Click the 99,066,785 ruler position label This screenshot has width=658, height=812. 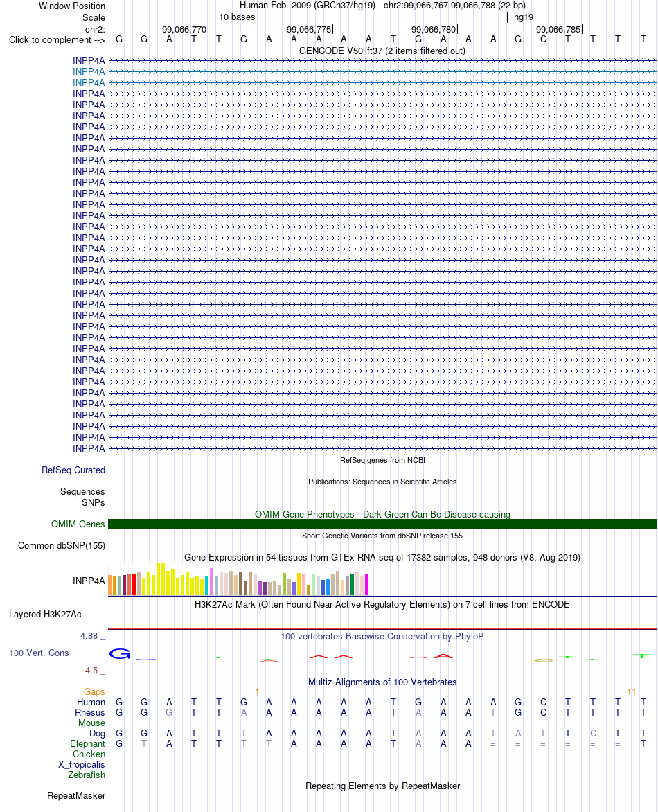pyautogui.click(x=558, y=30)
